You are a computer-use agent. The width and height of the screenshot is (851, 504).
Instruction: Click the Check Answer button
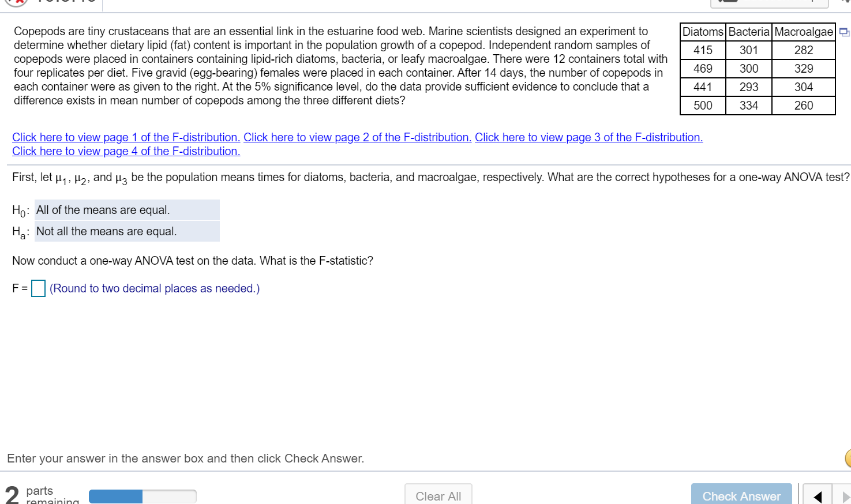click(x=741, y=496)
